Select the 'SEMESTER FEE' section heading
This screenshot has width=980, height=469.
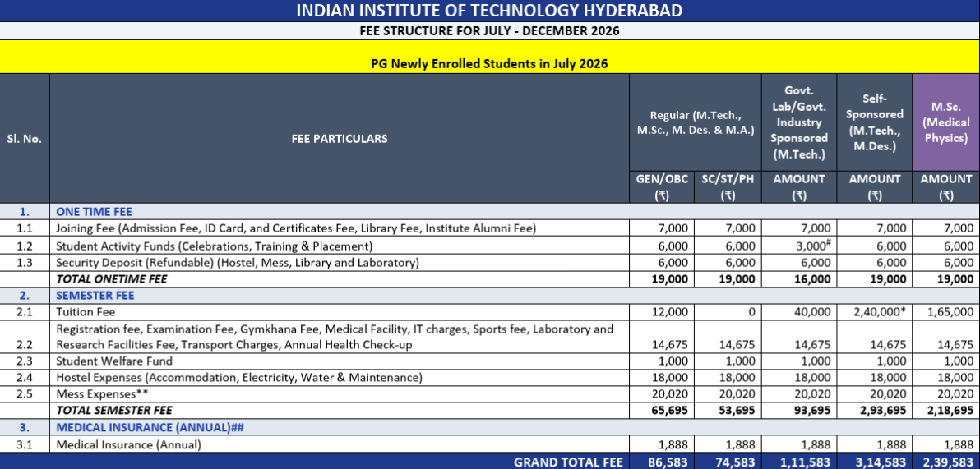95,296
